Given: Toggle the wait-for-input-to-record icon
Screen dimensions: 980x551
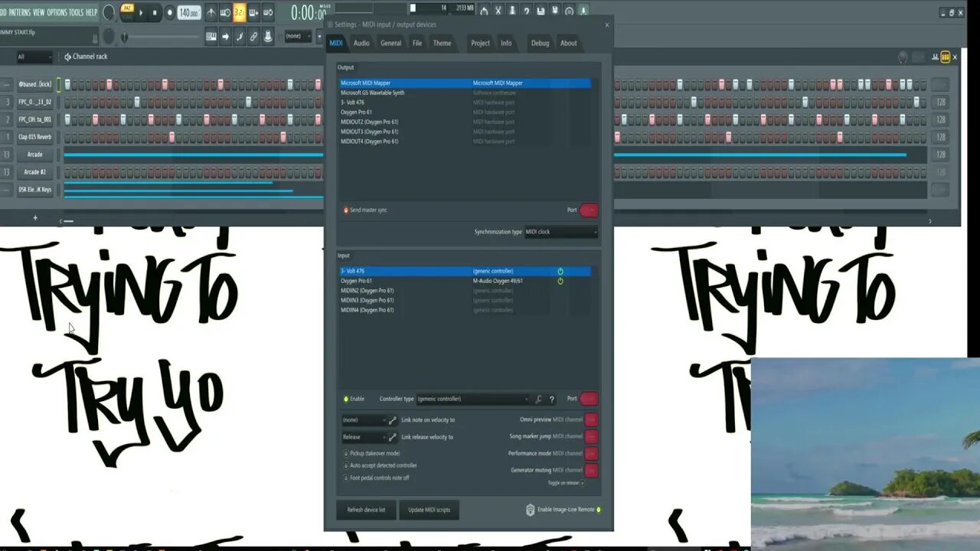Looking at the screenshot, I should tap(225, 12).
